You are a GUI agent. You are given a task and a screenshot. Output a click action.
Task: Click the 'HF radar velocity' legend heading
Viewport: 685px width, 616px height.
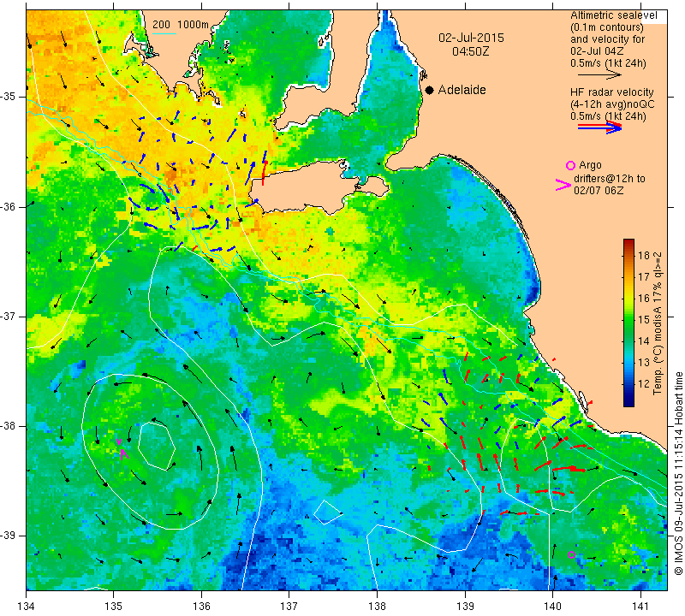[x=611, y=92]
